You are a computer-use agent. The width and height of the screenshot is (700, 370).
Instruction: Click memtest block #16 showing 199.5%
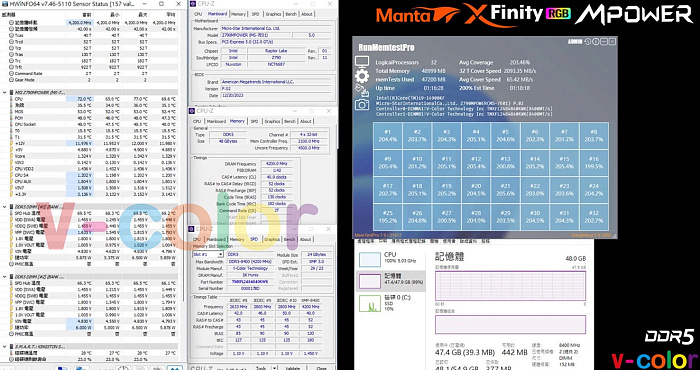click(x=594, y=163)
